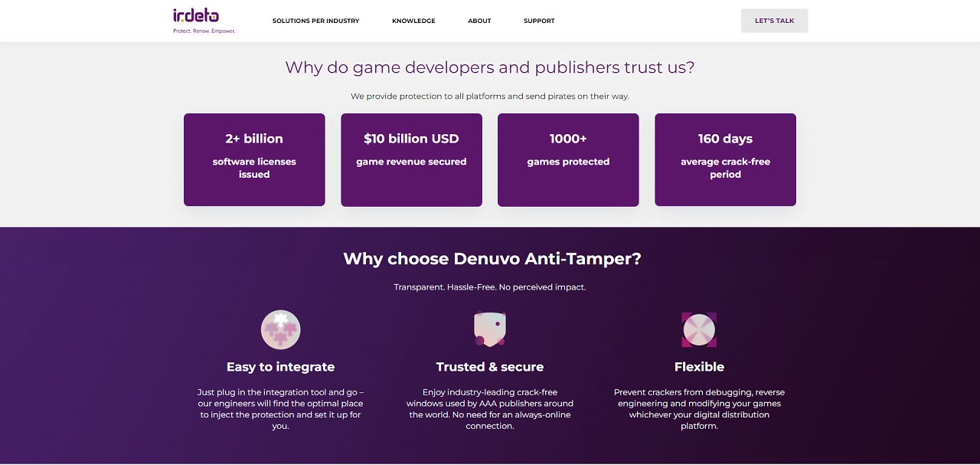The height and width of the screenshot is (465, 980).
Task: Click the Flexible circular icon
Action: (x=699, y=329)
